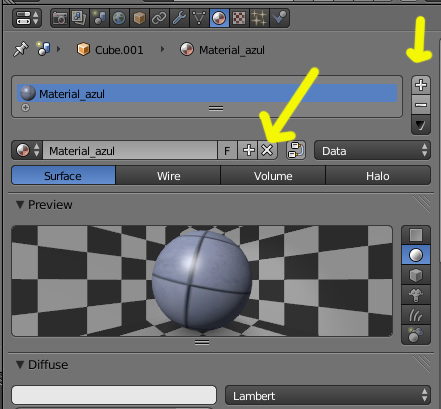Toggle fake user F button
Image resolution: width=441 pixels, height=409 pixels.
227,150
